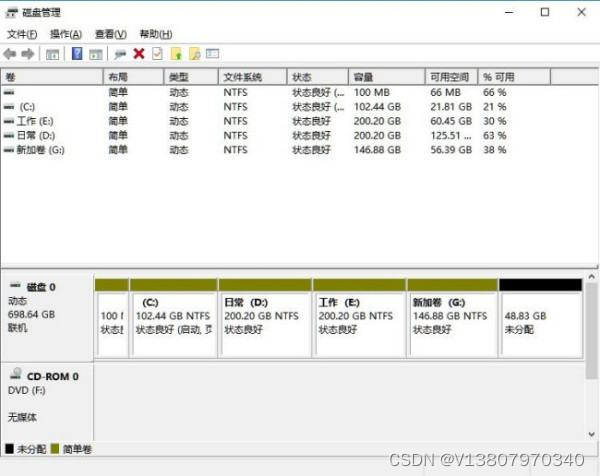Maximize the Disk Management window

pos(545,12)
